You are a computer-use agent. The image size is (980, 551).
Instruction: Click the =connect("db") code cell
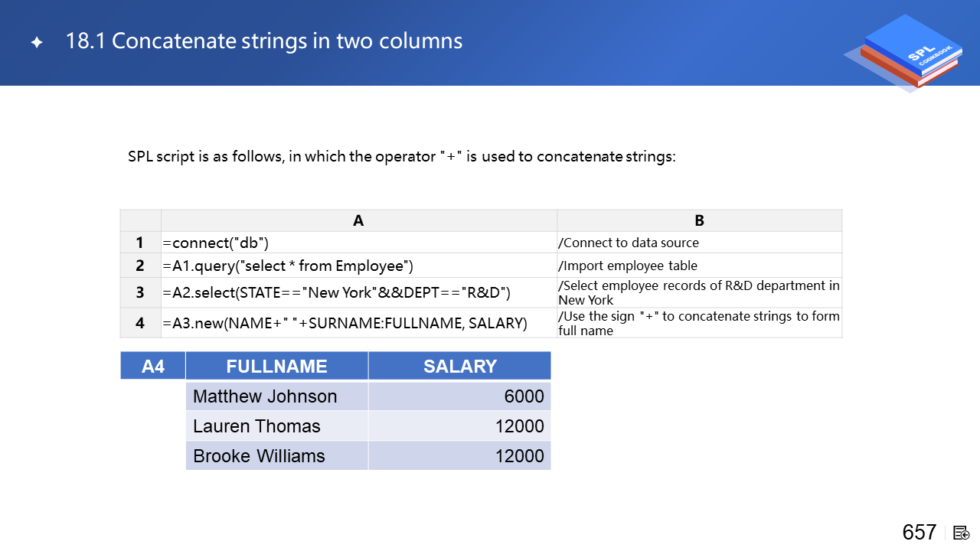coord(215,243)
